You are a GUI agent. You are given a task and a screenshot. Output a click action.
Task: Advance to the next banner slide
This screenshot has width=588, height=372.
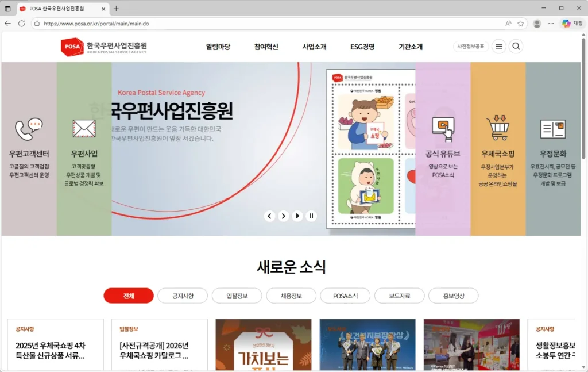pyautogui.click(x=284, y=216)
